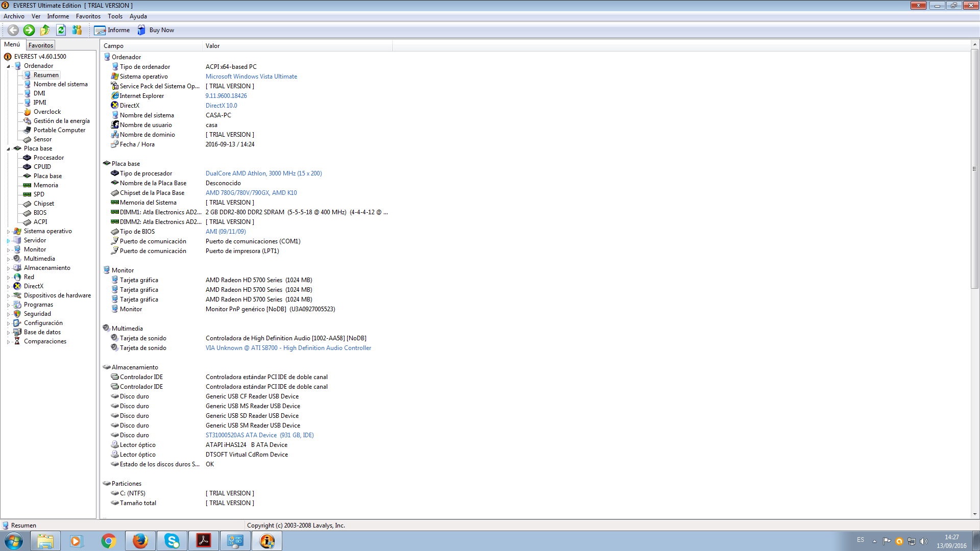This screenshot has height=551, width=980.
Task: Open the DualCore AMD Athlon processor link
Action: pos(263,173)
